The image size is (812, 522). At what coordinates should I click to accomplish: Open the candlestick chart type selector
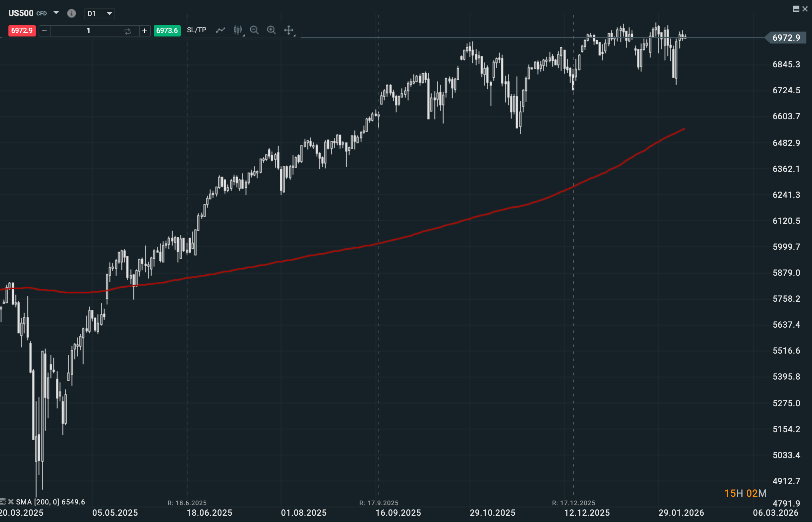(238, 30)
